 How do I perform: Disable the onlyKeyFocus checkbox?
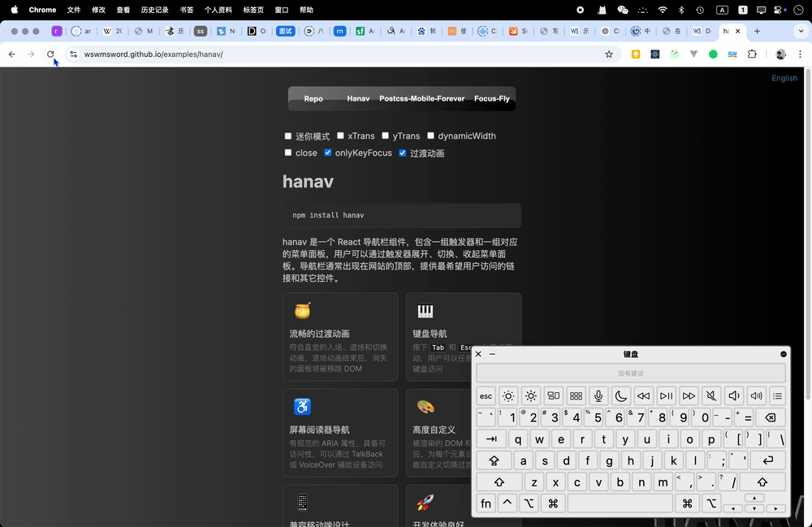(x=328, y=153)
